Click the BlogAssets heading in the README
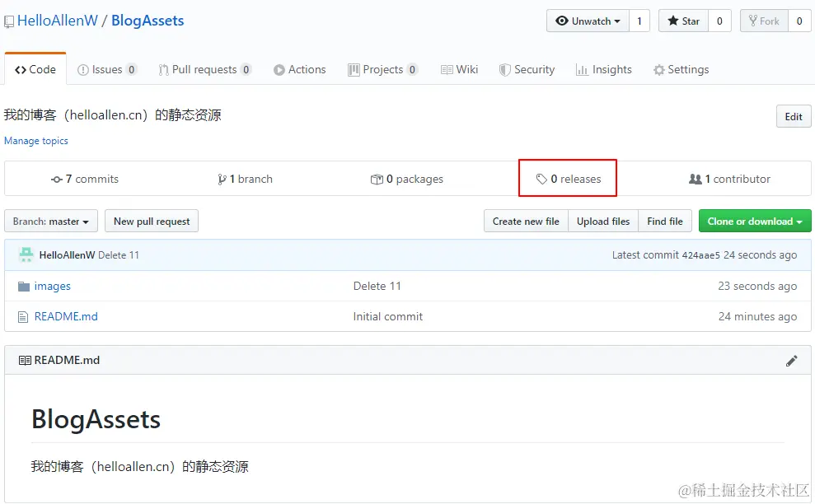The image size is (815, 504). (x=96, y=419)
